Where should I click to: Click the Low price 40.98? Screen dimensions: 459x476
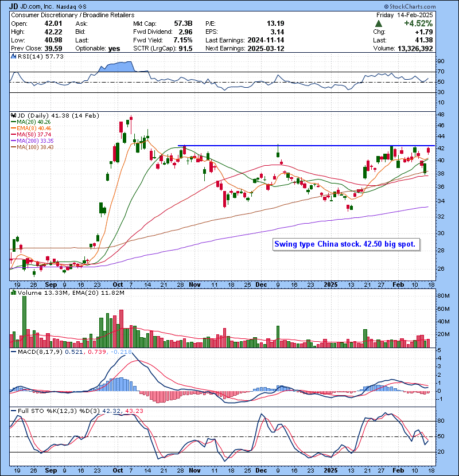(x=53, y=40)
